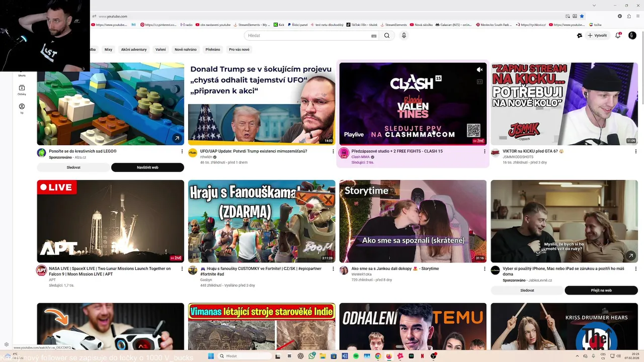The height and width of the screenshot is (362, 644).
Task: Open the ODHALENÍ TEMU video thumbnail
Action: tap(413, 326)
